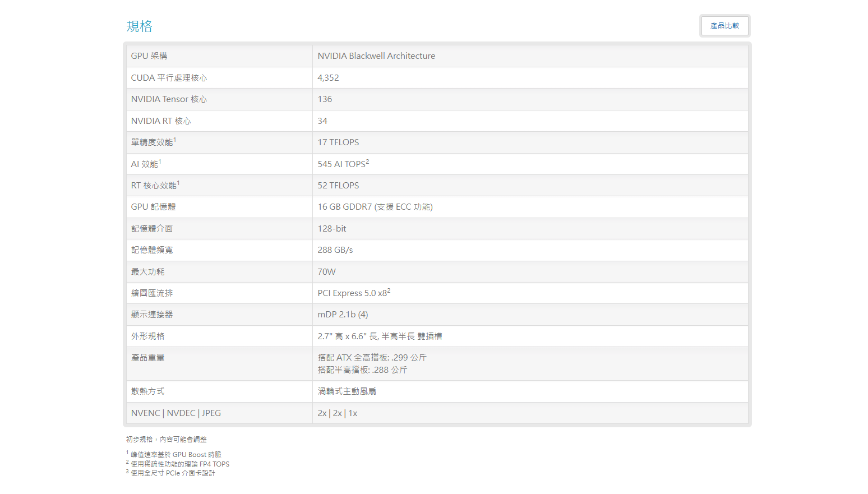868x494 pixels.
Task: Select the NVENC | NVDEC | JPEG label
Action: pos(176,413)
